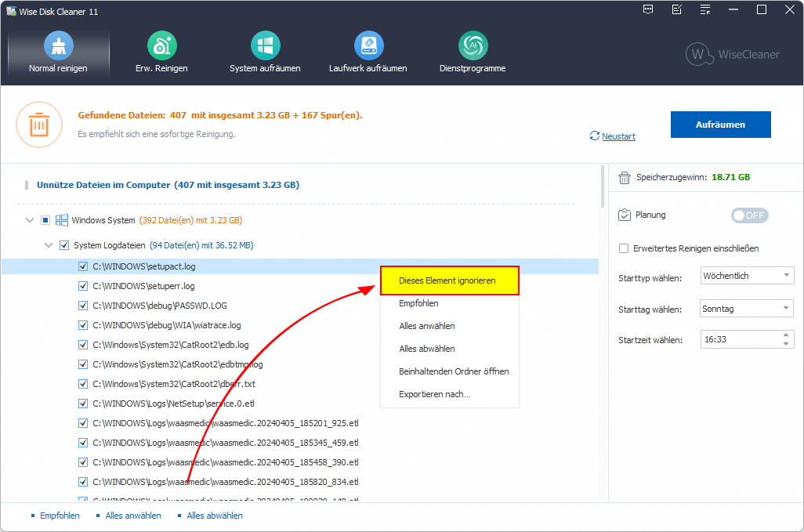Open the settings menu list icon in title bar
Image resolution: width=804 pixels, height=532 pixels.
coord(705,9)
